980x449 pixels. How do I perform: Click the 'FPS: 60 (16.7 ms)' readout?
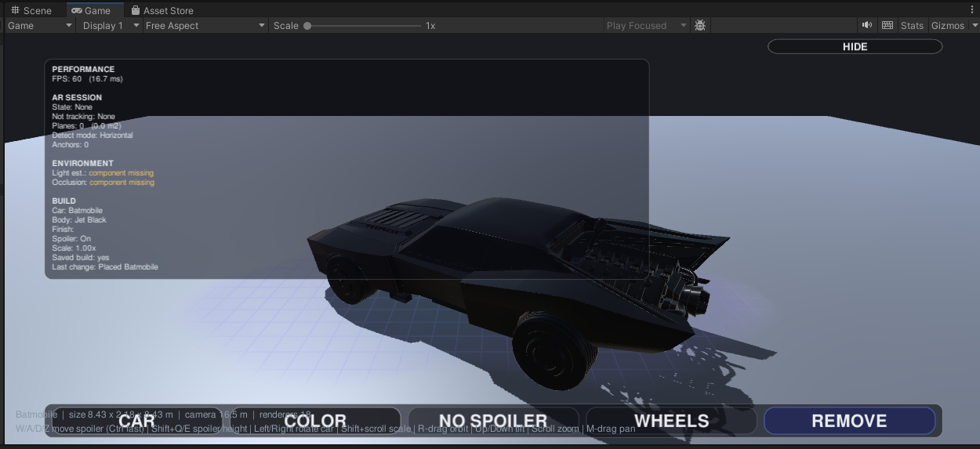87,79
